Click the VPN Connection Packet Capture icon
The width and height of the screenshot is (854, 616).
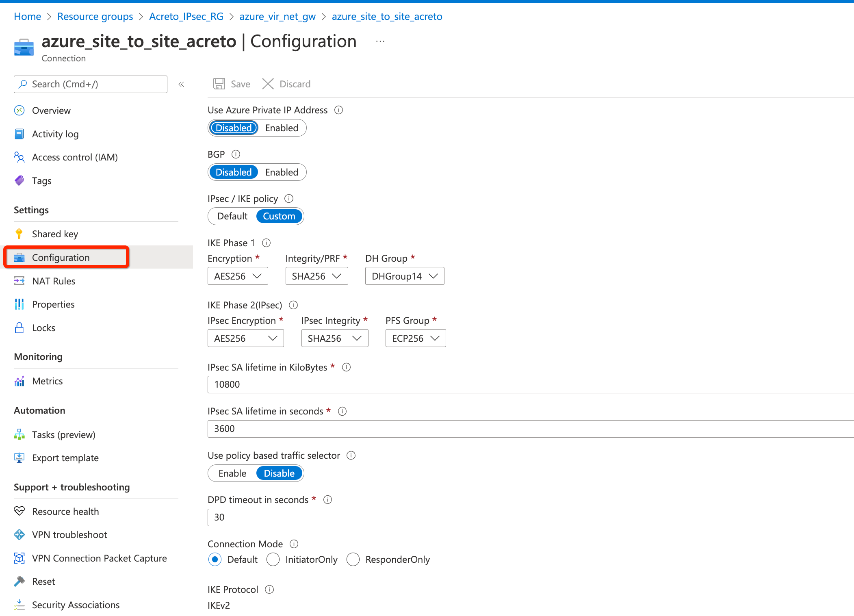pyautogui.click(x=19, y=558)
